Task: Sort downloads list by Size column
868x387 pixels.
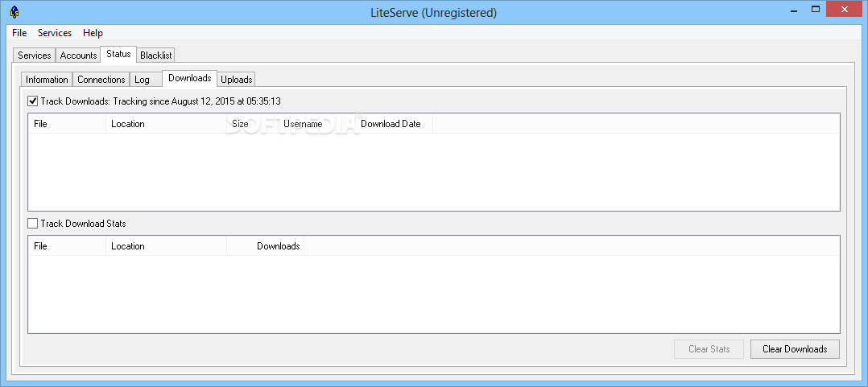Action: tap(252, 124)
